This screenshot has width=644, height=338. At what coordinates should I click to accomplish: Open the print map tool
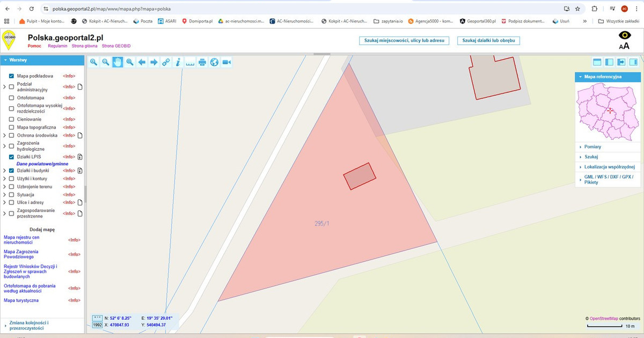(x=202, y=62)
